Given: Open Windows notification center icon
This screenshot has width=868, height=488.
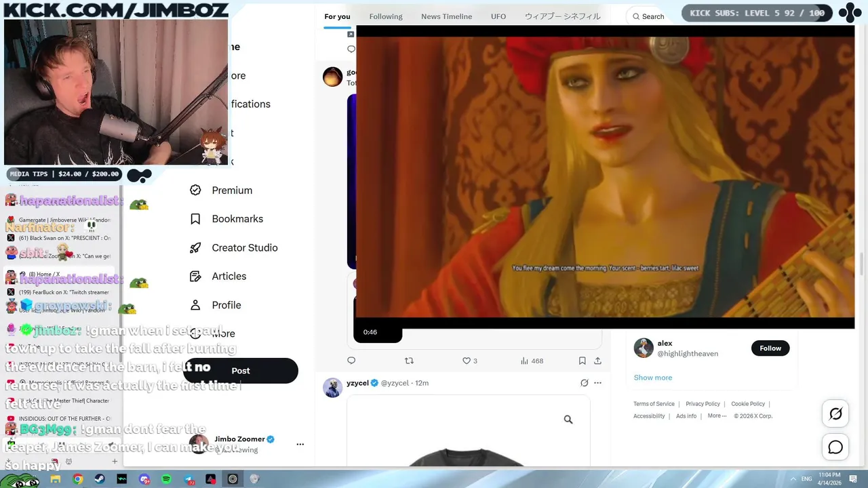Looking at the screenshot, I should click(854, 479).
